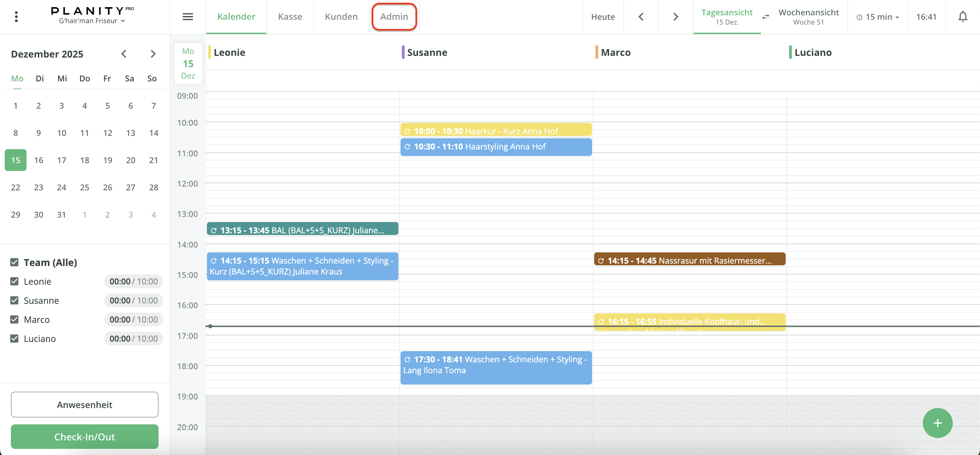Click the green plus add-appointment button
The height and width of the screenshot is (455, 980).
pyautogui.click(x=937, y=423)
